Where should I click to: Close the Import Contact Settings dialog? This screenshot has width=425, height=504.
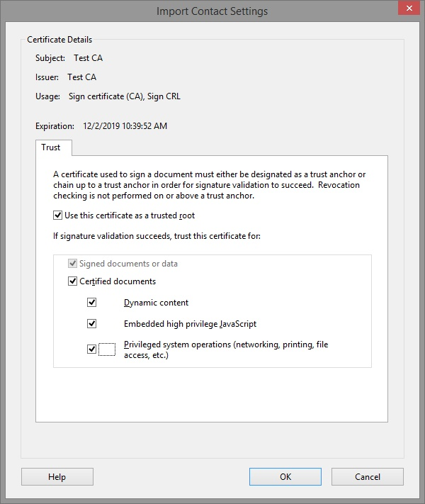tap(409, 8)
